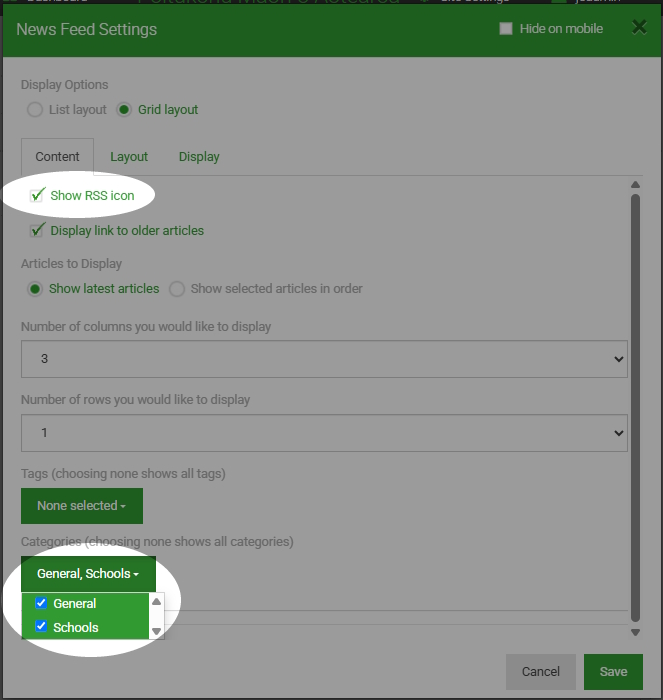
Task: Open the Content tab
Action: tap(57, 157)
